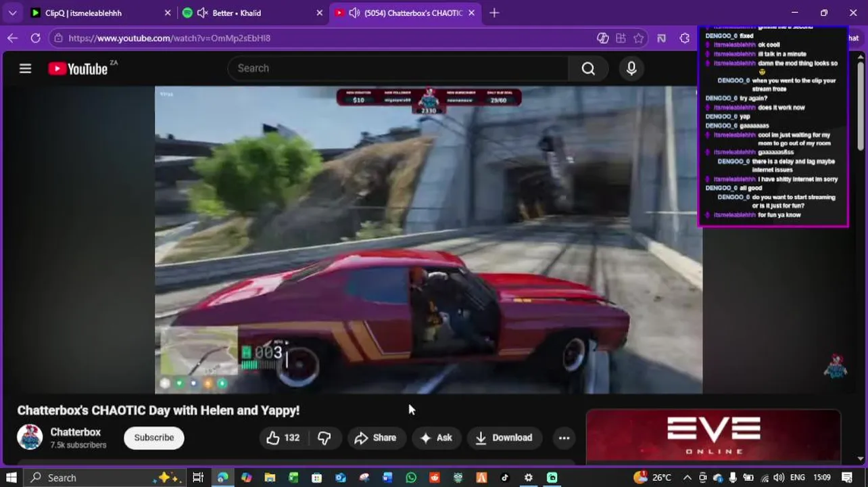Open Settings gear on the taskbar

pyautogui.click(x=529, y=478)
